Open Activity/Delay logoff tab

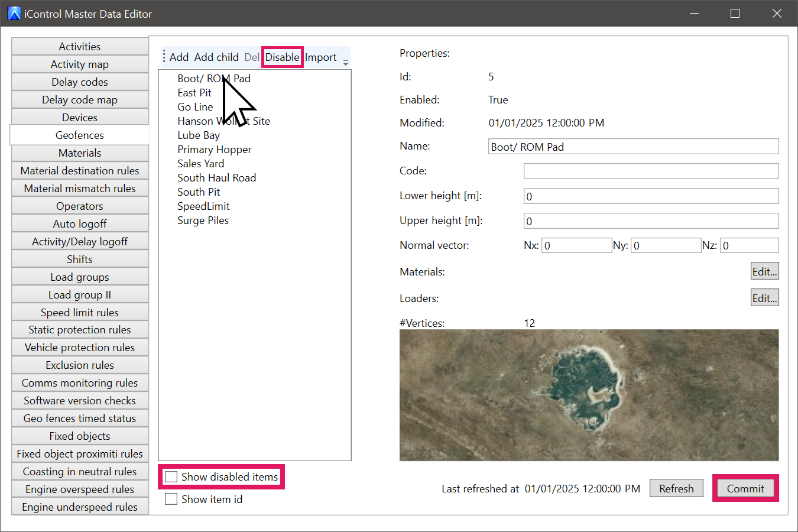pos(80,242)
